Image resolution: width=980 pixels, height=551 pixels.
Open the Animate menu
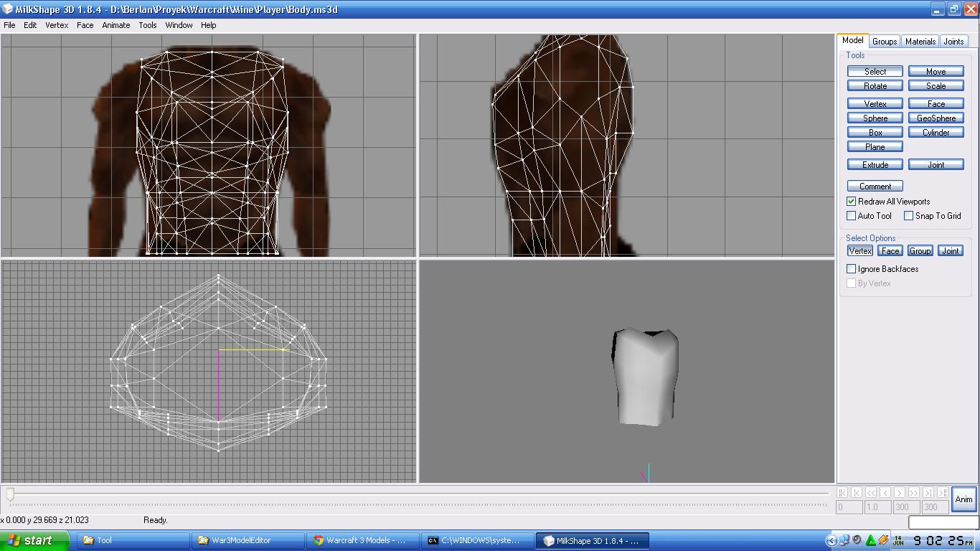[x=116, y=25]
